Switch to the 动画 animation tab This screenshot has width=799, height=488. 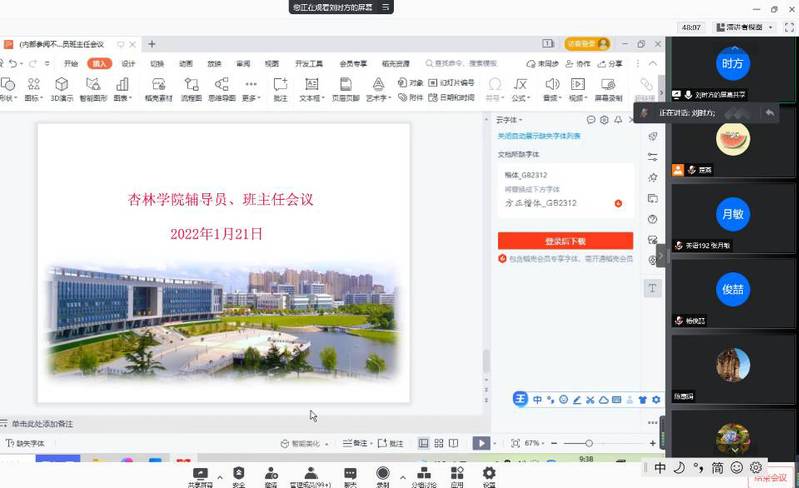pyautogui.click(x=185, y=63)
